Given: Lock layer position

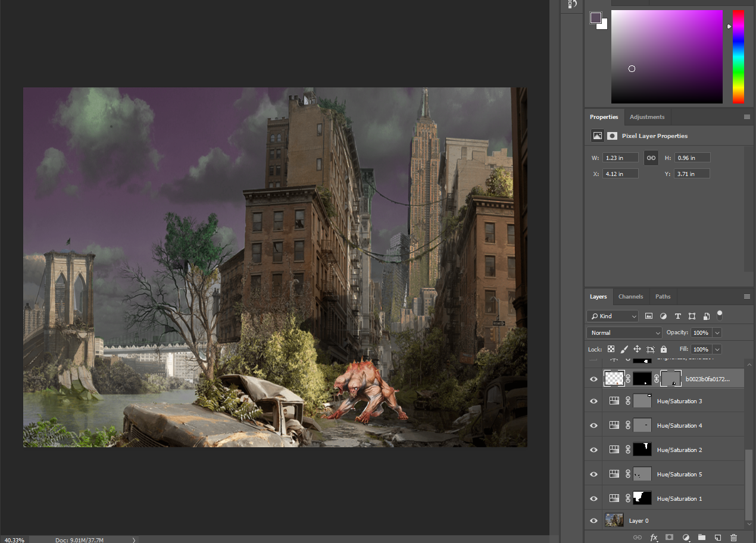Looking at the screenshot, I should (x=637, y=350).
